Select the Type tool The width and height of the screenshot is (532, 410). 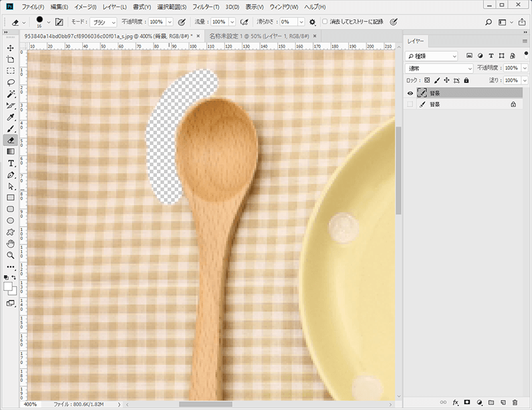(x=11, y=163)
